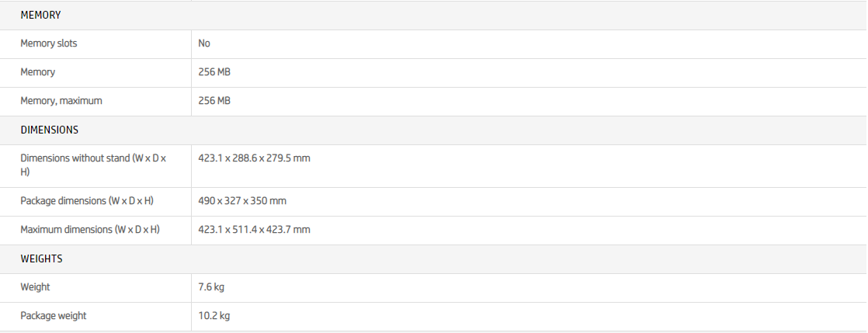The width and height of the screenshot is (868, 333).
Task: Click the 'Weight' row label
Action: [35, 287]
